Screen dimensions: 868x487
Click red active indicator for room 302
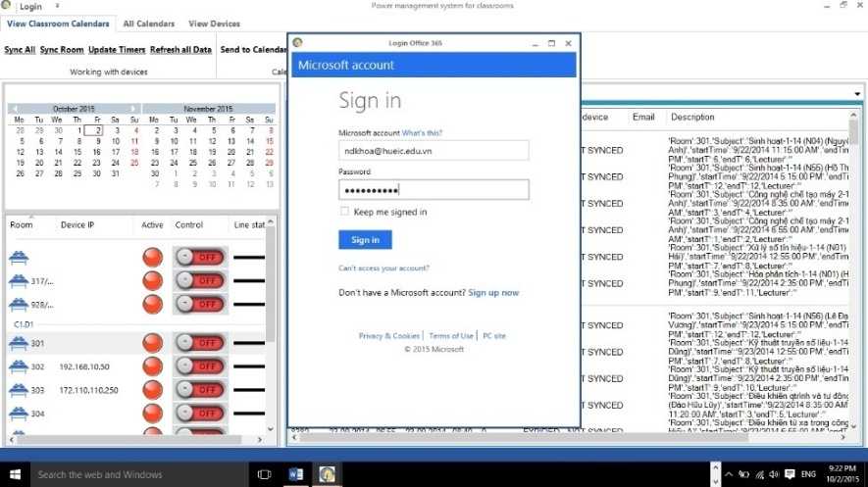(x=153, y=365)
